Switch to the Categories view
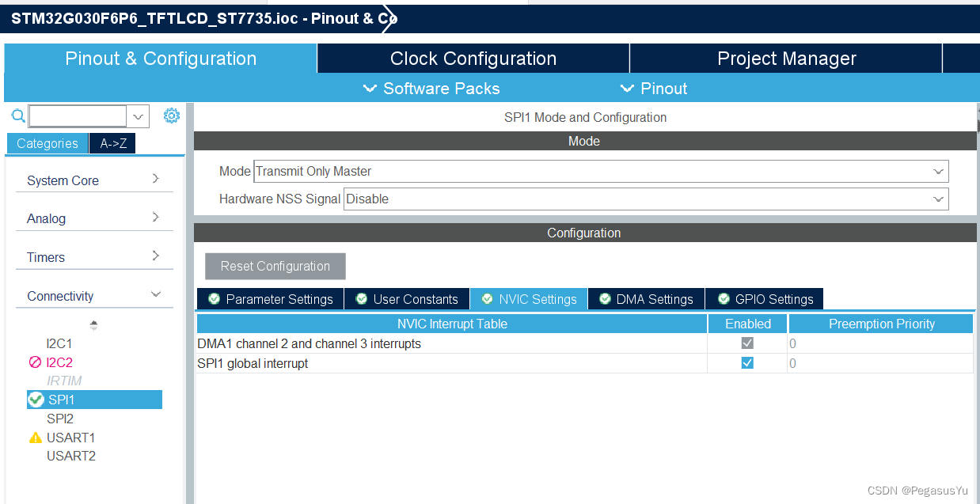Viewport: 980px width, 504px height. pos(47,143)
